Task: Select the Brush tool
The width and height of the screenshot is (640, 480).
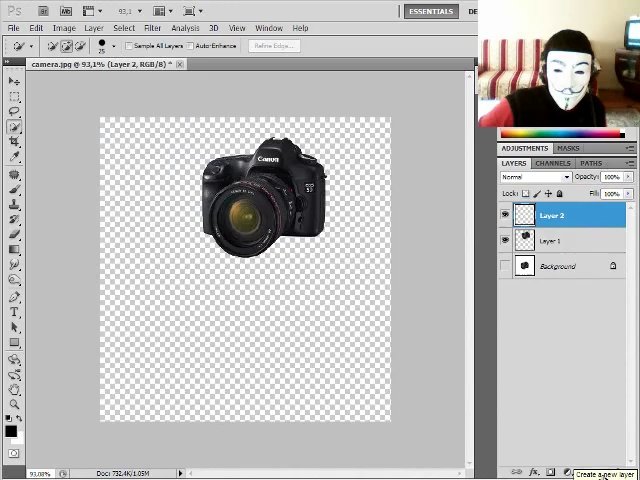Action: click(x=14, y=190)
